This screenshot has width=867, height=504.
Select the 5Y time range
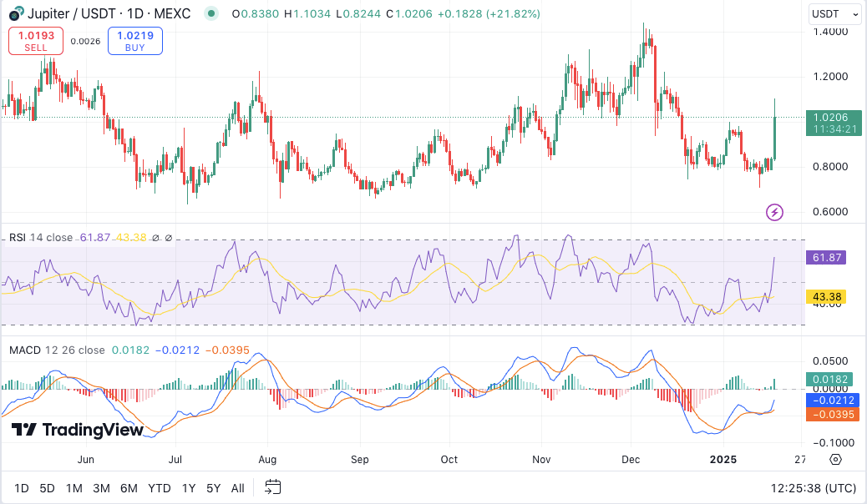pos(214,488)
